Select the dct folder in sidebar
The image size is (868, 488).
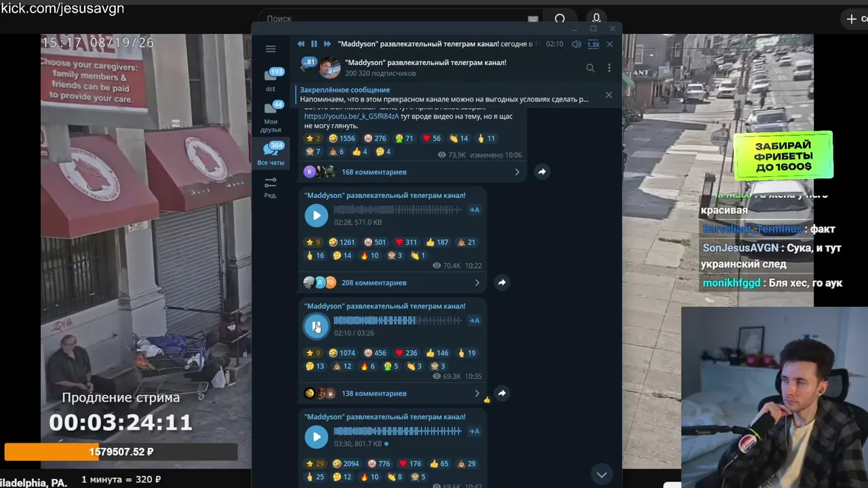271,79
